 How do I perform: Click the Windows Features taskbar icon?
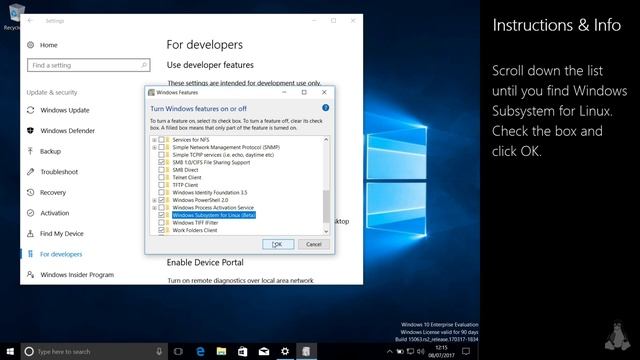pos(306,351)
